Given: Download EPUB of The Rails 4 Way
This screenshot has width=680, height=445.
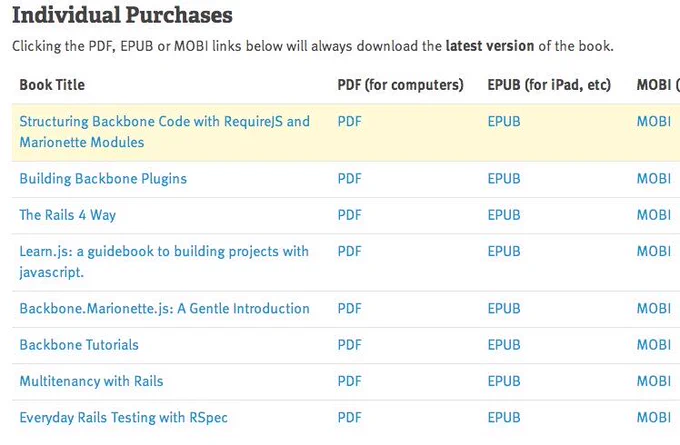Looking at the screenshot, I should pos(503,215).
